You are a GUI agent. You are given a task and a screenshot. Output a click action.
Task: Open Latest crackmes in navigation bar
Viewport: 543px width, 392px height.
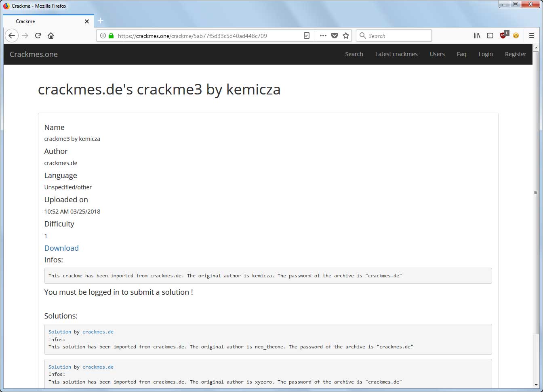click(396, 54)
